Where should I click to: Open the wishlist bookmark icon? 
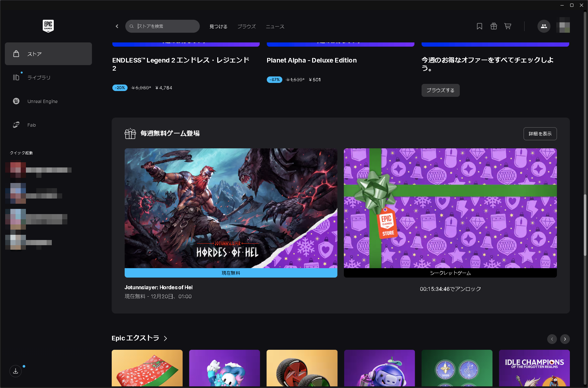pyautogui.click(x=480, y=26)
